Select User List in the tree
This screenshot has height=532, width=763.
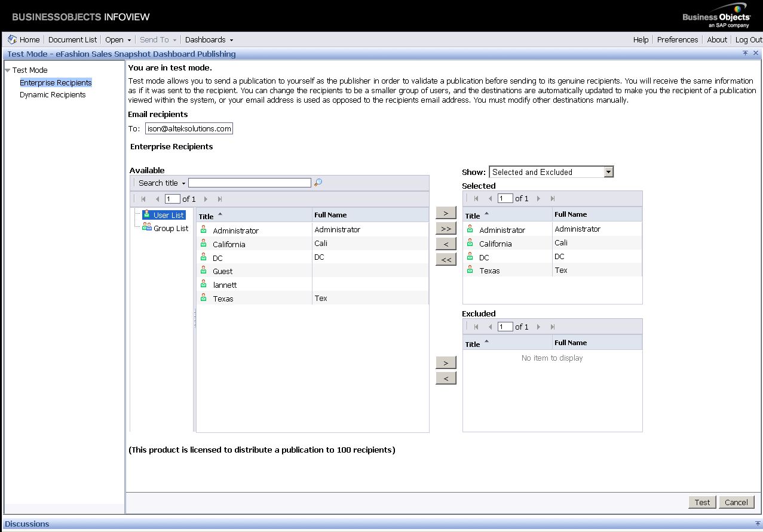point(164,215)
